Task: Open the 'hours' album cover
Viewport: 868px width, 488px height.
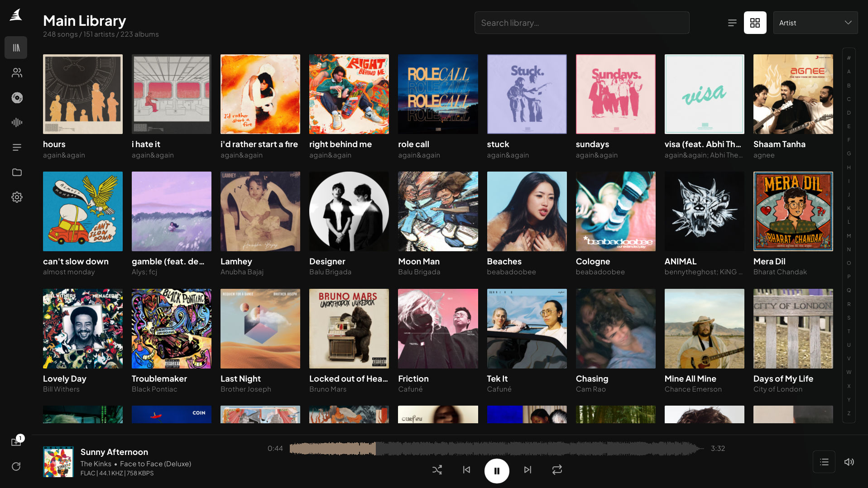Action: tap(83, 94)
